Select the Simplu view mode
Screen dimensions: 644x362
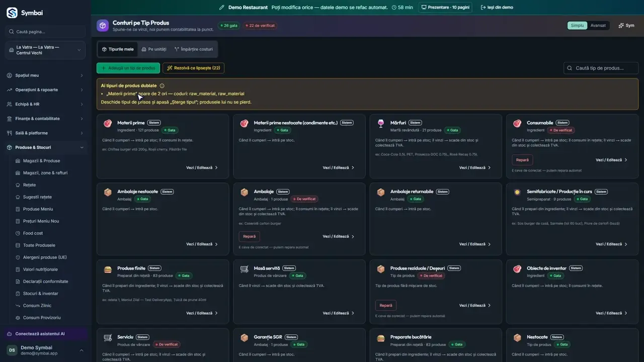(578, 26)
